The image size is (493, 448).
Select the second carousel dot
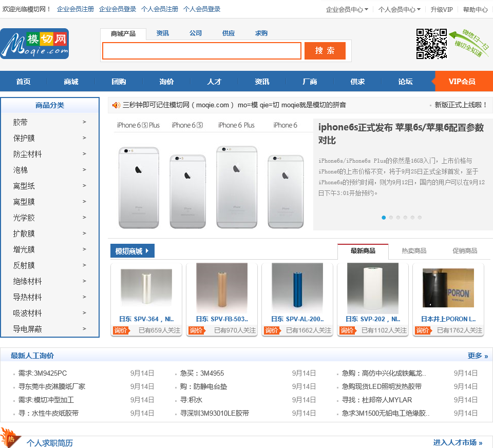[x=391, y=218]
